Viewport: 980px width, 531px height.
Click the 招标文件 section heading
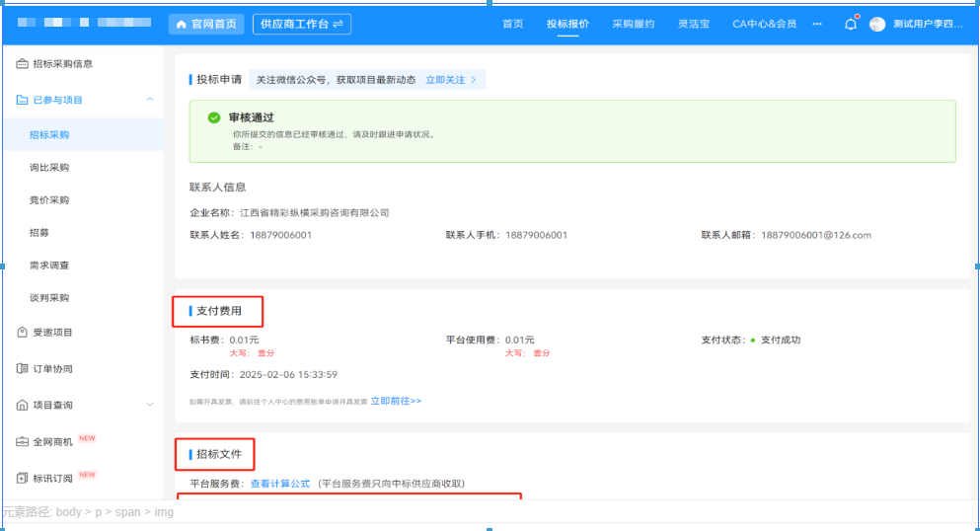[x=219, y=454]
